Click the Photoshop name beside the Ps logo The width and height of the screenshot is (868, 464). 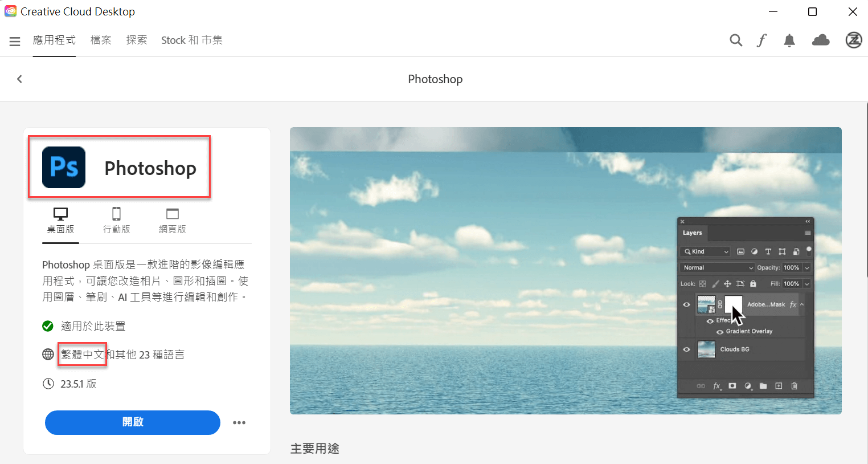(x=150, y=168)
